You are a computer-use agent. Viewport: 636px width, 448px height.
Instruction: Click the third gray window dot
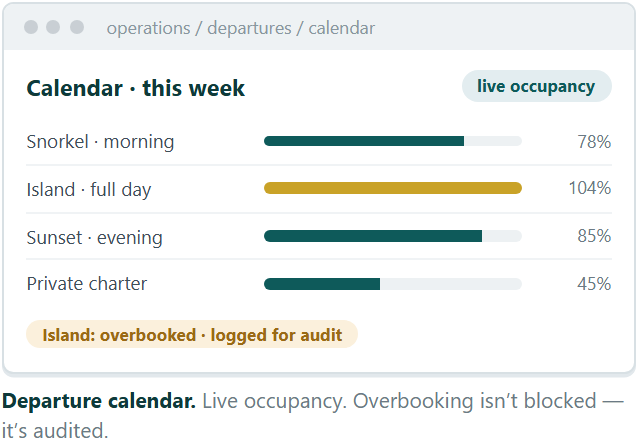coord(77,27)
